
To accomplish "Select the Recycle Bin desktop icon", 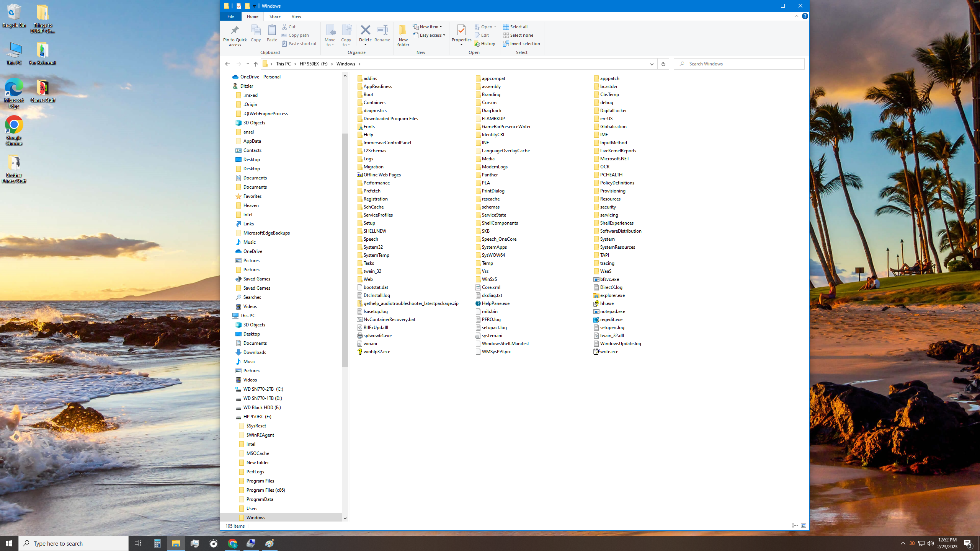I will coord(14,16).
